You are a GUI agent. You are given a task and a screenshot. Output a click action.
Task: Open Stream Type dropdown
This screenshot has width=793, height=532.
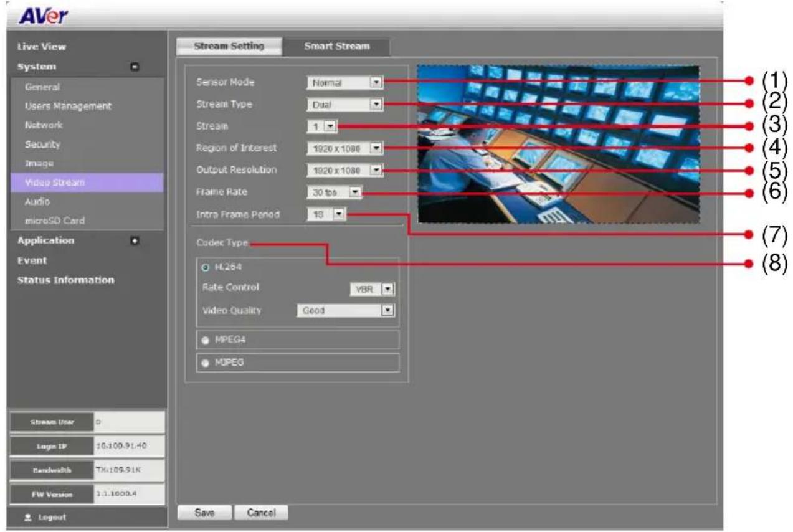(345, 105)
